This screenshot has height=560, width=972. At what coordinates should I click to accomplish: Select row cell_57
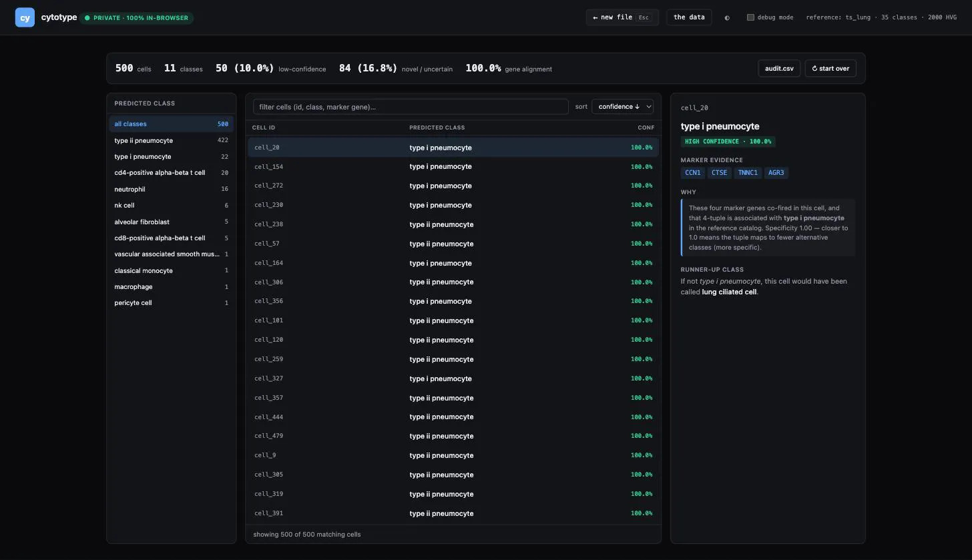453,244
